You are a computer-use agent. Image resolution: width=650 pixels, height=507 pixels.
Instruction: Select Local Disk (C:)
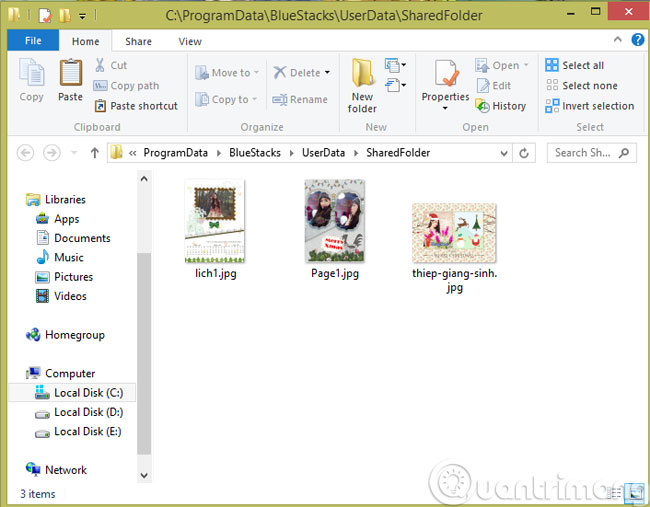[x=72, y=393]
